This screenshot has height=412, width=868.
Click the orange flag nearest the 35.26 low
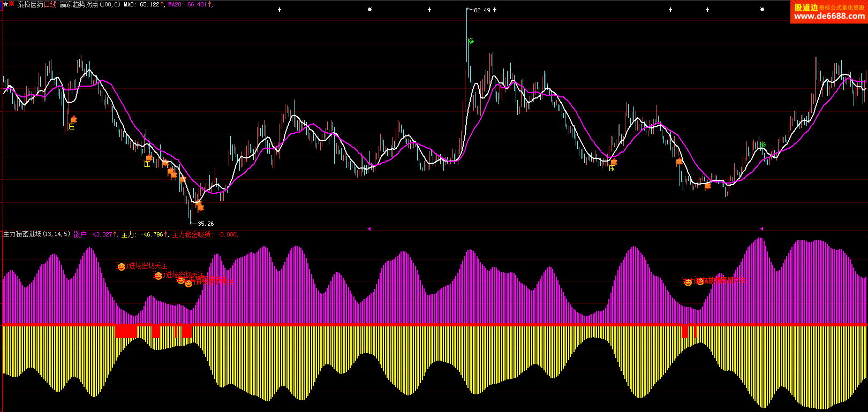pyautogui.click(x=200, y=207)
